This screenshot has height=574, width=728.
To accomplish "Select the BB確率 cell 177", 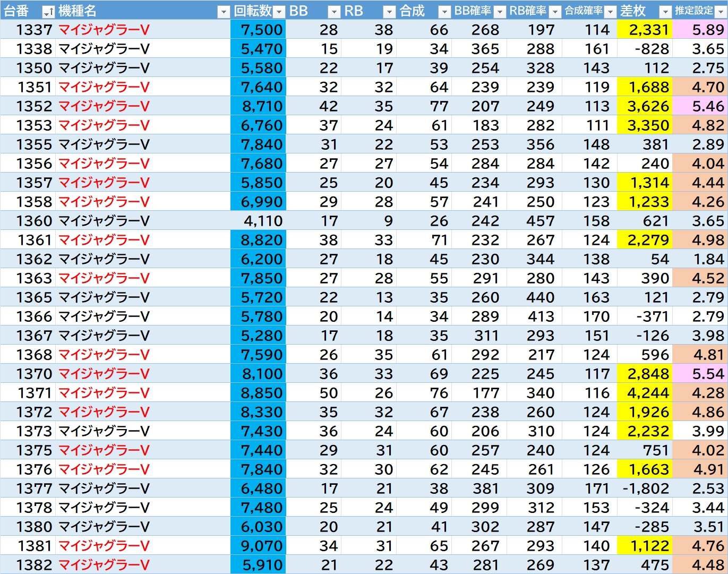I will tap(479, 393).
